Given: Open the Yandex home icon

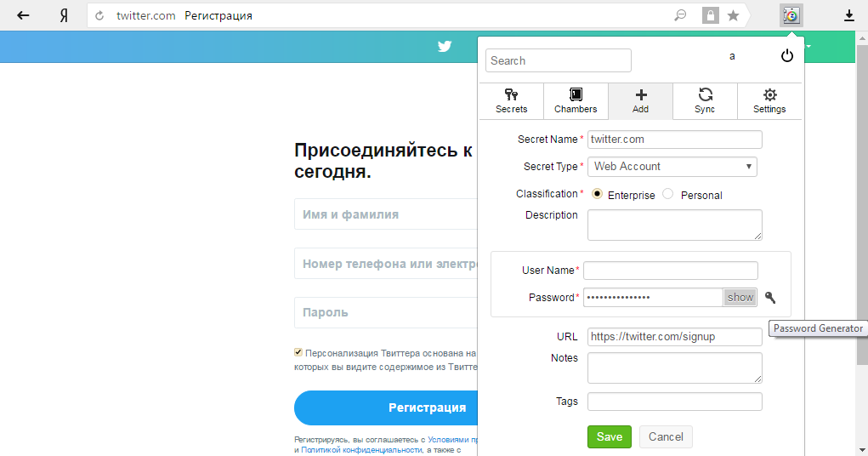Looking at the screenshot, I should coord(64,15).
